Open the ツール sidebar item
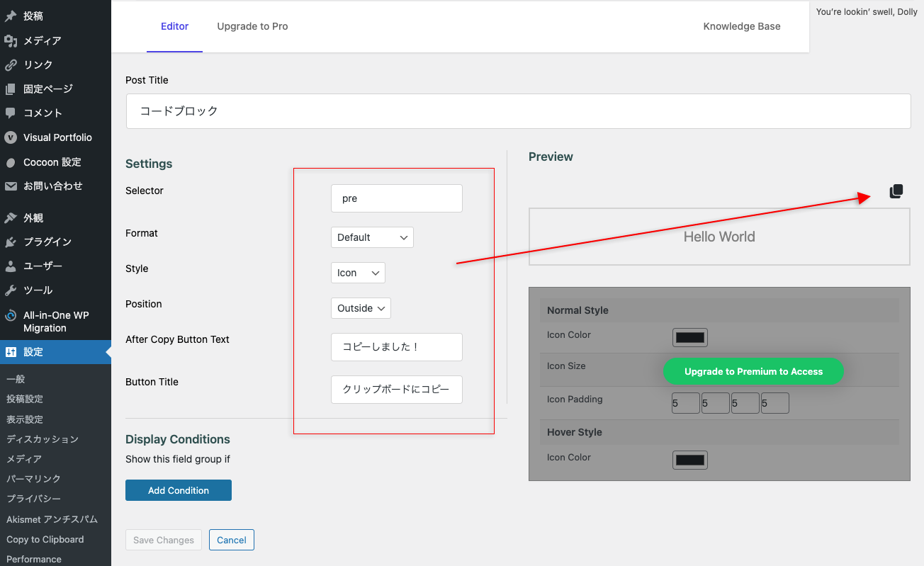Screen dimensions: 924x566 coord(38,289)
